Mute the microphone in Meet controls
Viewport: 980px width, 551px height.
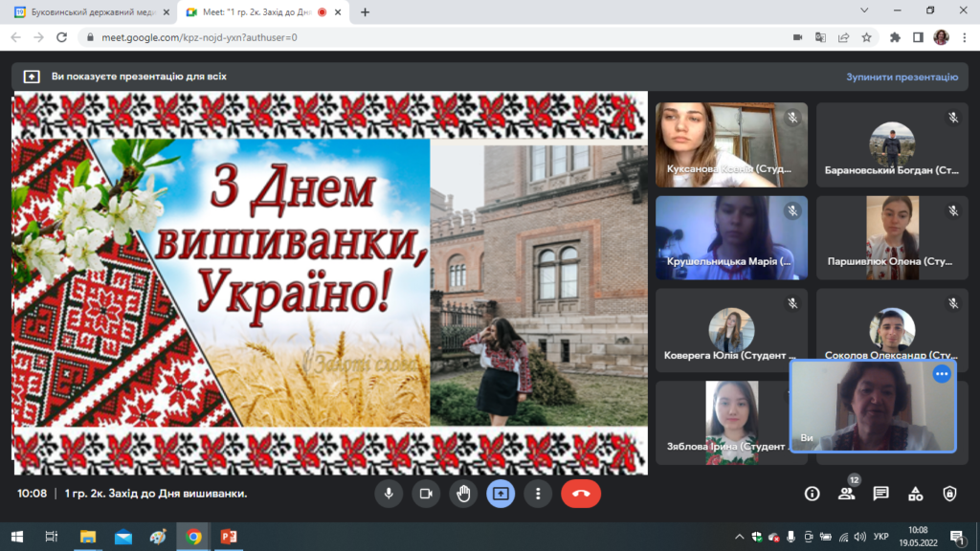tap(389, 494)
